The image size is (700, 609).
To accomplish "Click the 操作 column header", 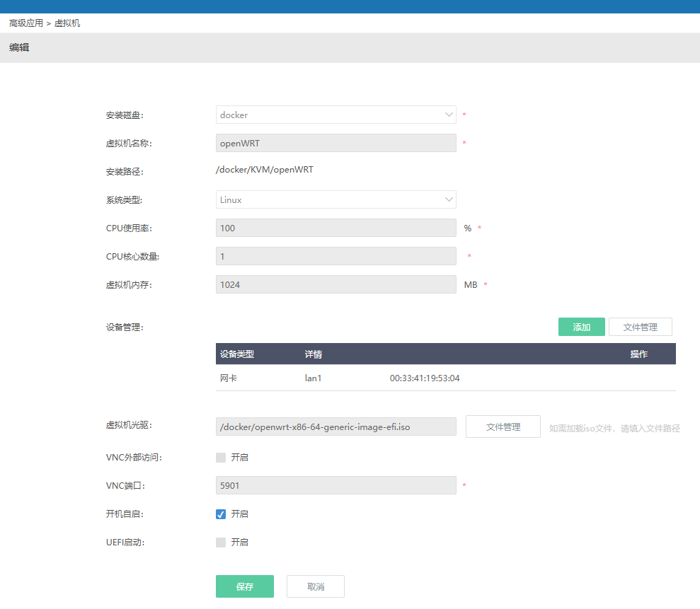I will pyautogui.click(x=639, y=354).
